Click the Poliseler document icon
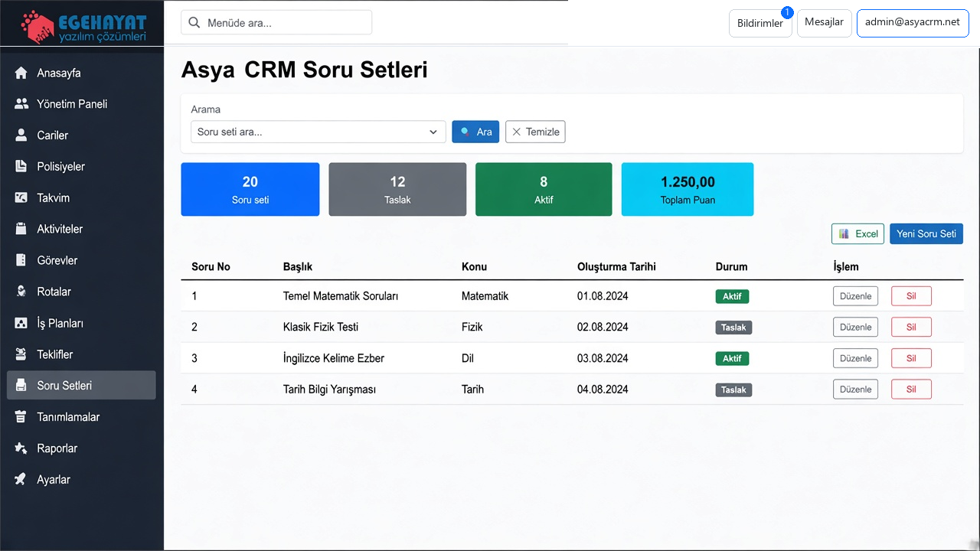This screenshot has height=551, width=980. point(21,167)
